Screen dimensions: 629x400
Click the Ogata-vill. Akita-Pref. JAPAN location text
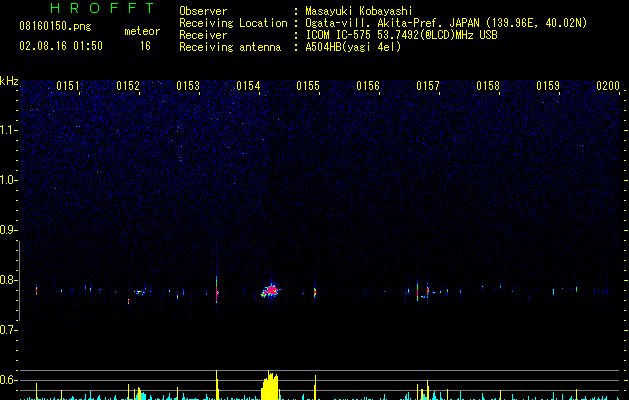coord(446,23)
